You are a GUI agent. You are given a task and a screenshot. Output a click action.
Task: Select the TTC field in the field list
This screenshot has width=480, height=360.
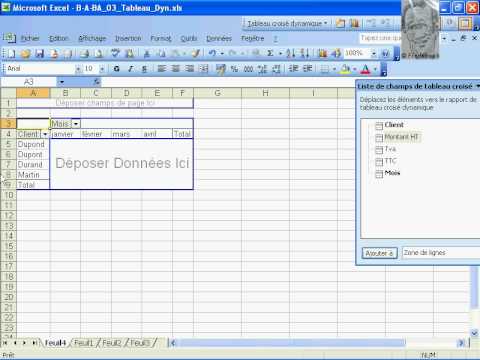(390, 161)
